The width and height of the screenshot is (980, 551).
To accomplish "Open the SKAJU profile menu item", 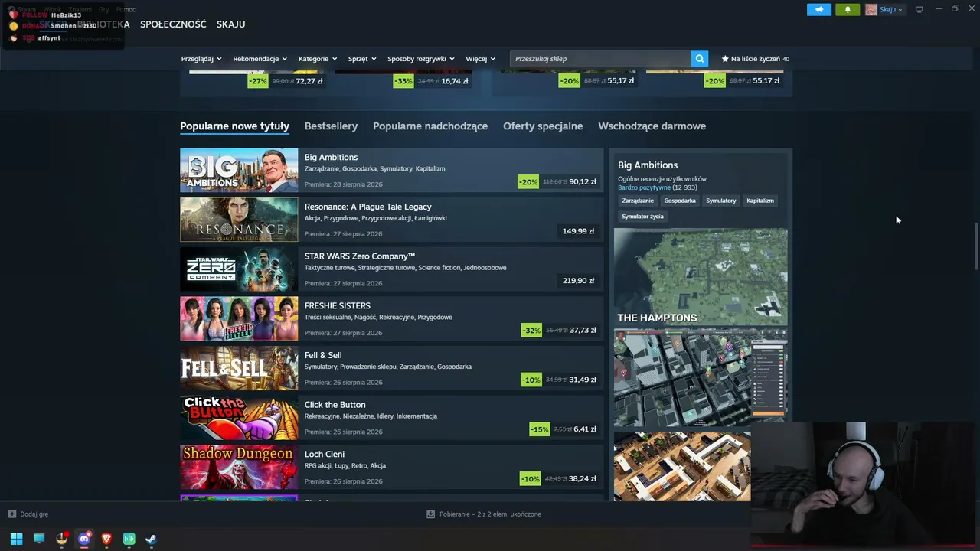I will (230, 24).
